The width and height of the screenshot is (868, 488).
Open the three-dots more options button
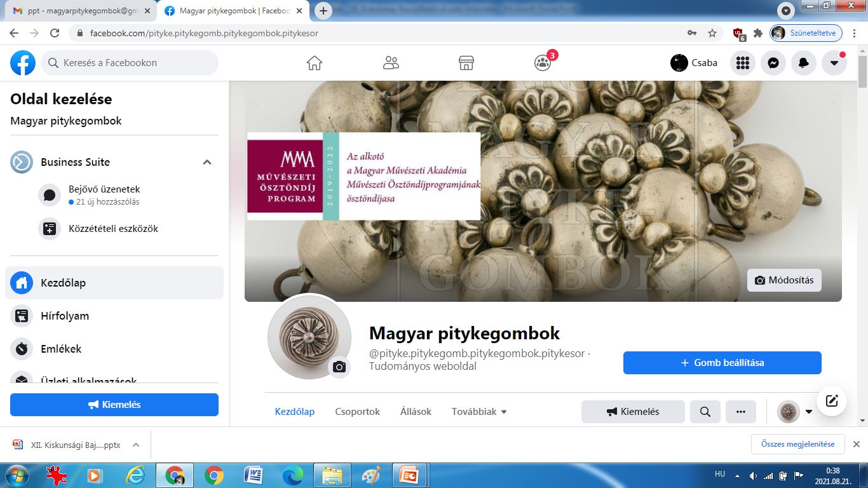point(741,412)
